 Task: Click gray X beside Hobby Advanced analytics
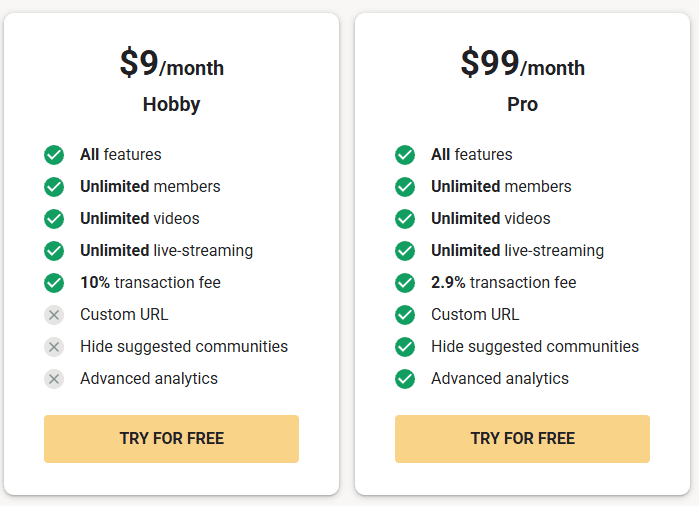click(54, 379)
